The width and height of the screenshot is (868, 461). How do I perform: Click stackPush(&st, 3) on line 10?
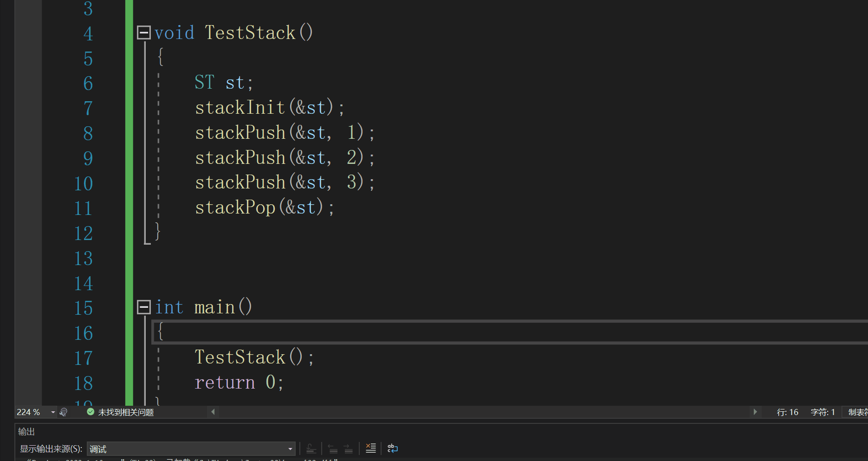click(279, 182)
